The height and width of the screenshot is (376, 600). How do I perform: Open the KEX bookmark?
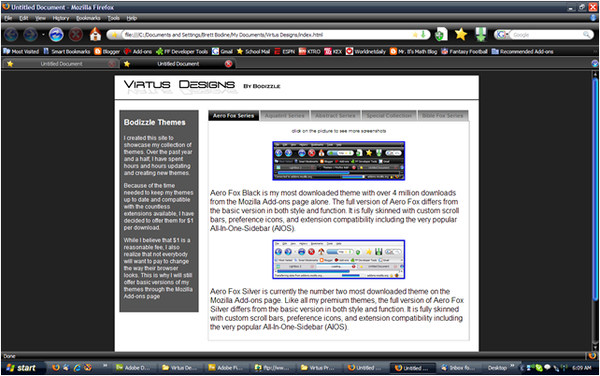(x=333, y=51)
